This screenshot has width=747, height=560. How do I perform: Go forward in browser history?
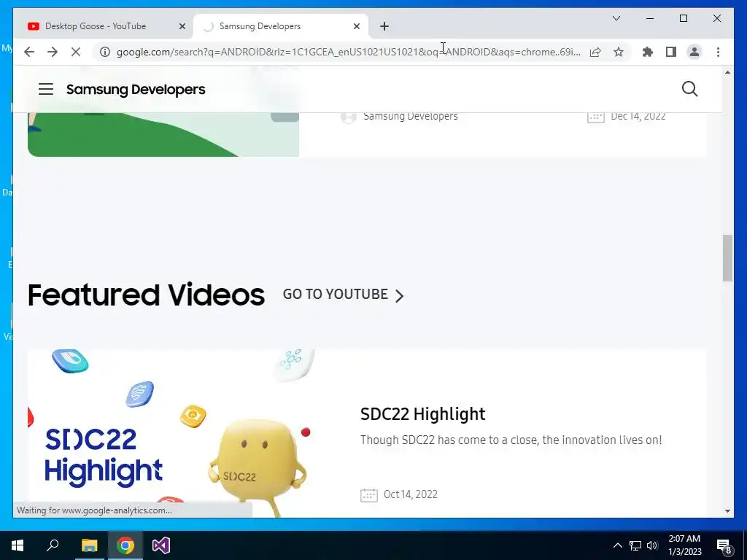(x=53, y=52)
